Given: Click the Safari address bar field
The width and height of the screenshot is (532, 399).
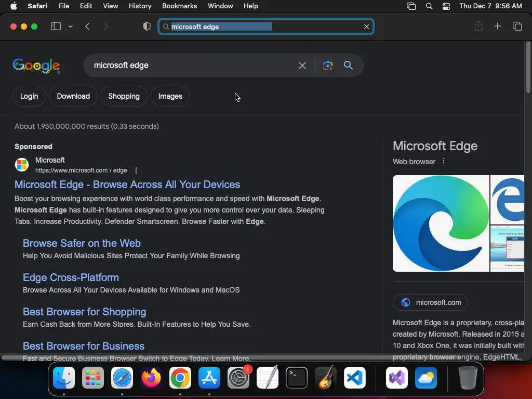Looking at the screenshot, I should coord(266,26).
